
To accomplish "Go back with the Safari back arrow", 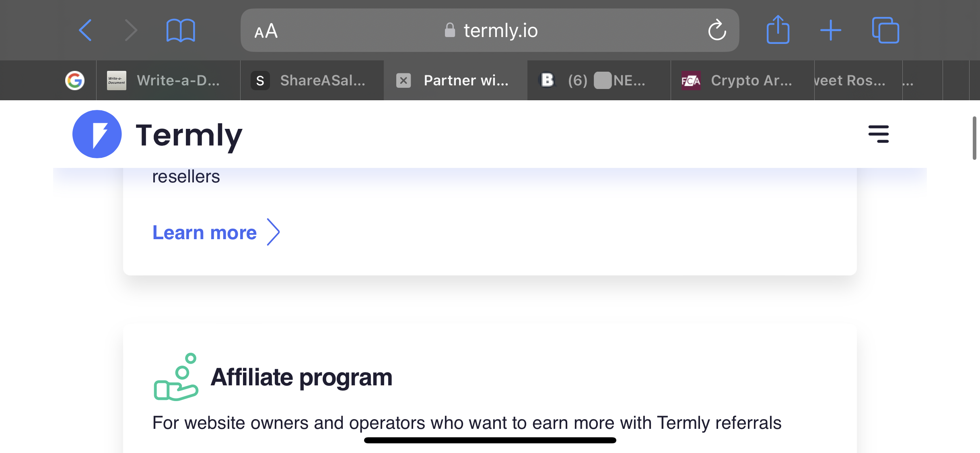I will click(85, 30).
